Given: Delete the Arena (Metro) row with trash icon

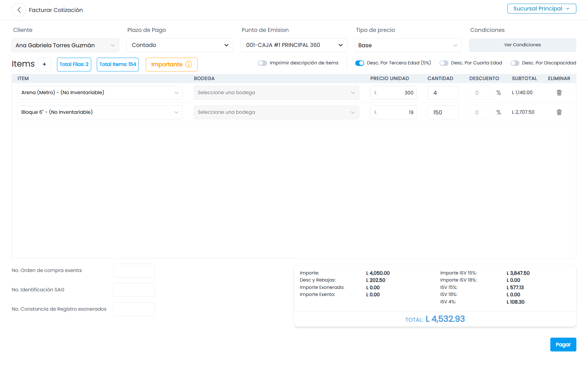Looking at the screenshot, I should tap(559, 93).
